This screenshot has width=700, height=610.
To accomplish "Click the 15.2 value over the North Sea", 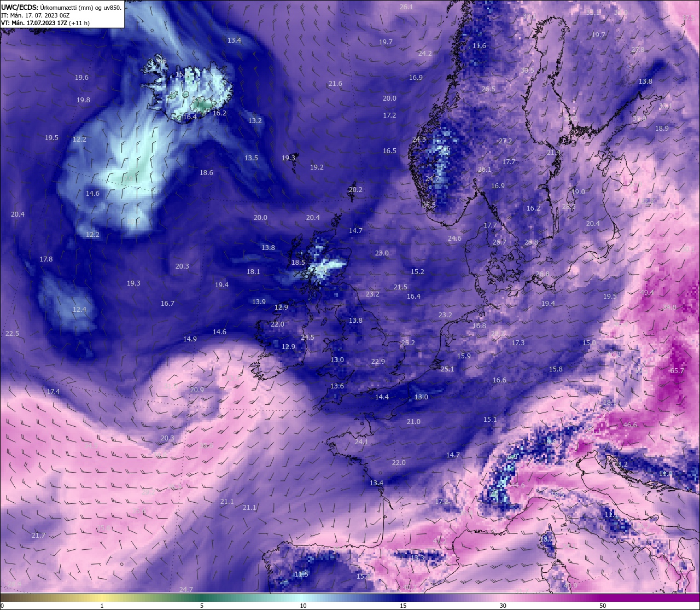I will point(417,272).
